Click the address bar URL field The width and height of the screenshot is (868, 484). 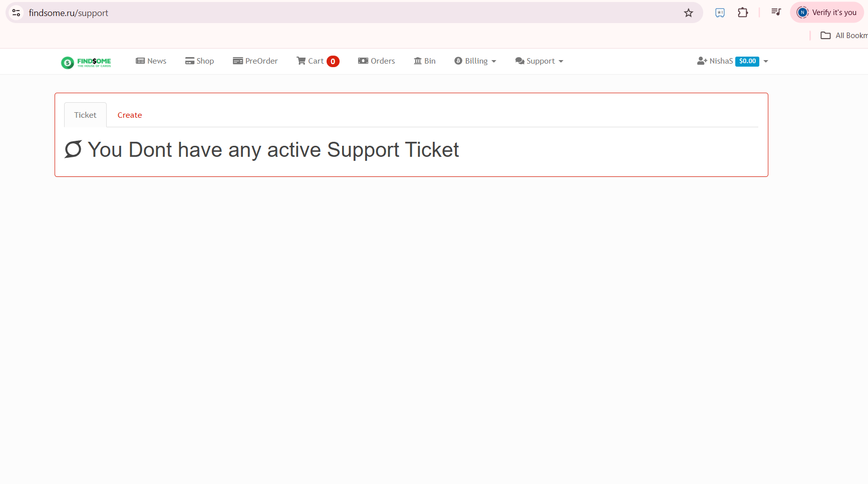click(x=351, y=13)
